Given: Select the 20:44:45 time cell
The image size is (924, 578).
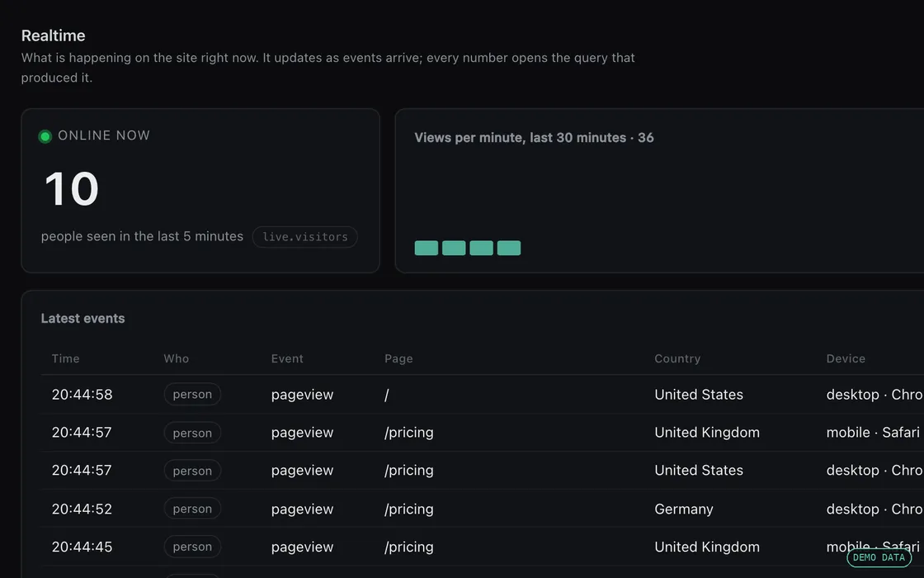Looking at the screenshot, I should (x=82, y=547).
